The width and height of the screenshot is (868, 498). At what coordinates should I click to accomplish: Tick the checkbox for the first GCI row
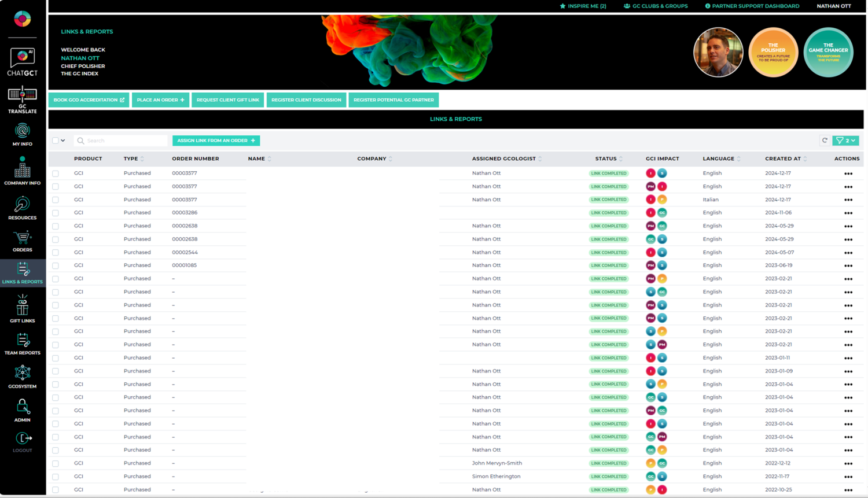click(x=56, y=174)
